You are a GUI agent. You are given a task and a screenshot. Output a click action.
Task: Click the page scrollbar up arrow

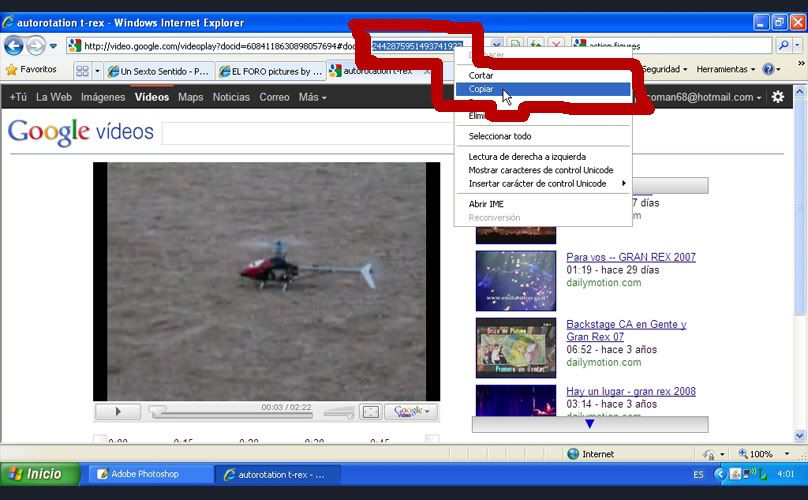(800, 92)
